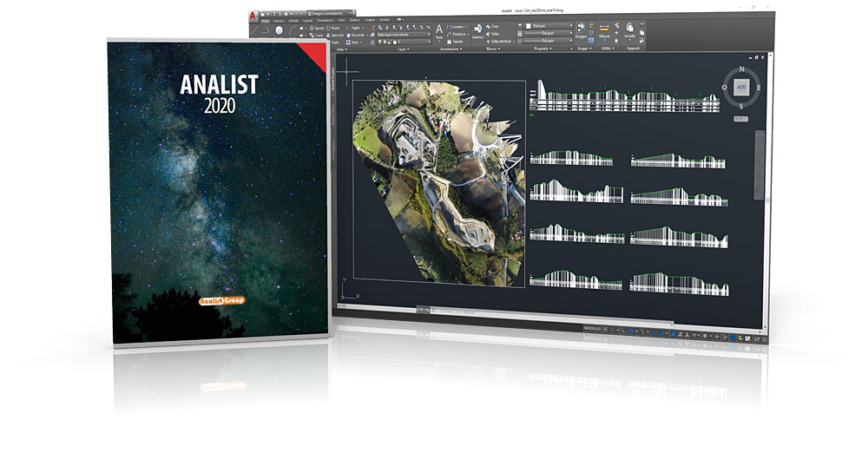
Task: Click the Serie (array) tool
Action: (352, 43)
